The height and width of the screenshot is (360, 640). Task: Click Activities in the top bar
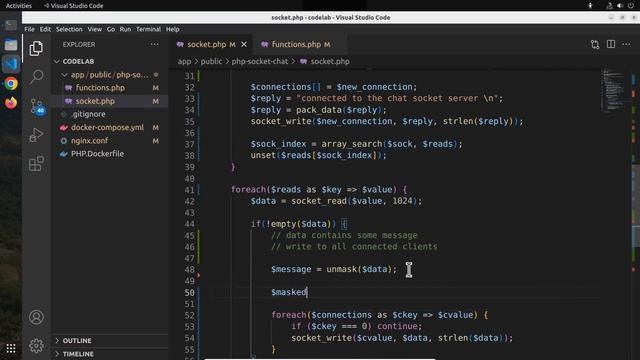tap(18, 6)
